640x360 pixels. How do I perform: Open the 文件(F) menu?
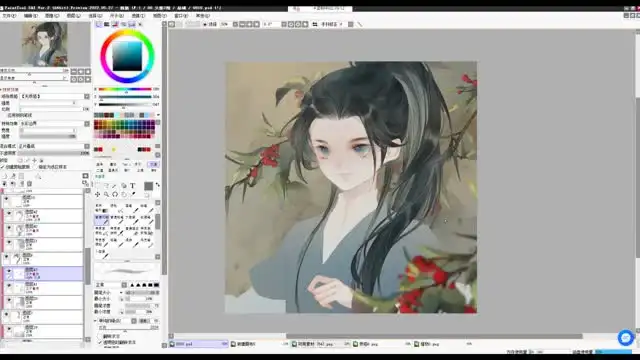pyautogui.click(x=9, y=16)
